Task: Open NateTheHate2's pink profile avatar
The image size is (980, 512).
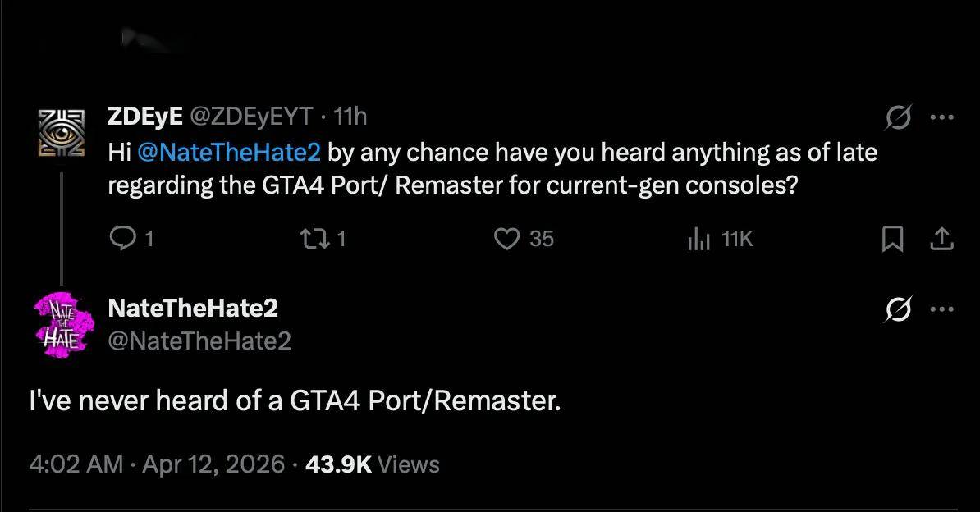Action: click(x=62, y=323)
